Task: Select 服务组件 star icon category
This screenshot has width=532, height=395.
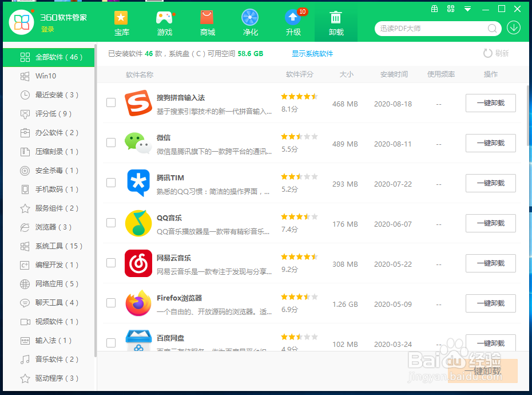Action: (x=25, y=208)
